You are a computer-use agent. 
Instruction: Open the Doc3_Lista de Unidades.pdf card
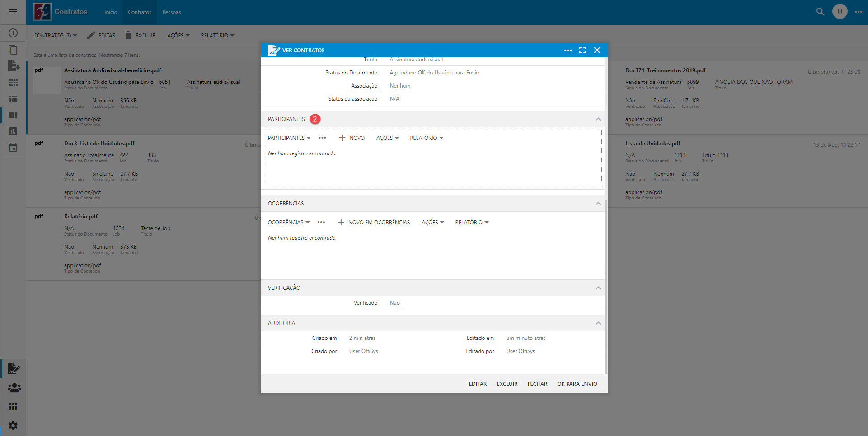click(143, 171)
